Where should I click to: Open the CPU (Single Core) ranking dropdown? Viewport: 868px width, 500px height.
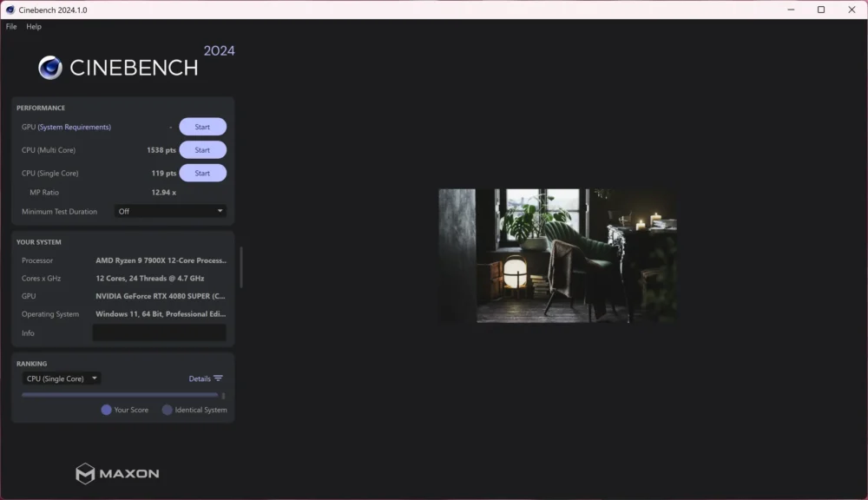click(62, 378)
